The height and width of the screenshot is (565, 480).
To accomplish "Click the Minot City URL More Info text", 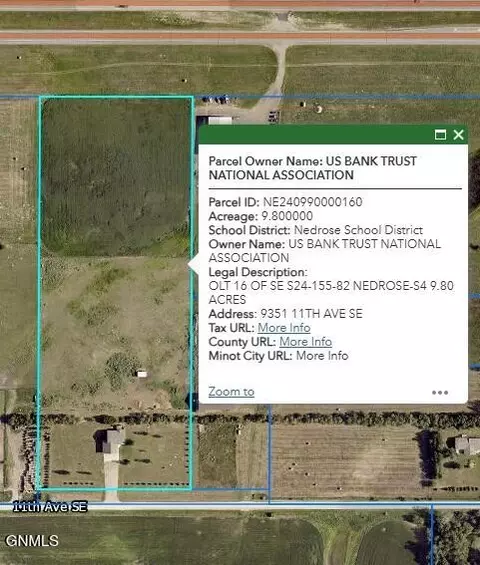I will [x=322, y=356].
